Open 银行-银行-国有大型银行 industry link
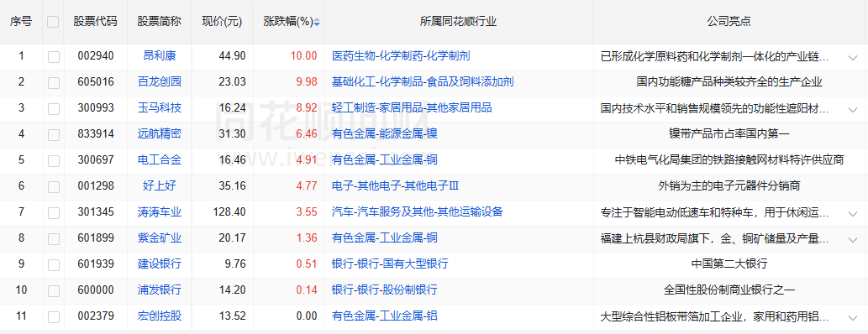This screenshot has height=334, width=868. coord(390,264)
